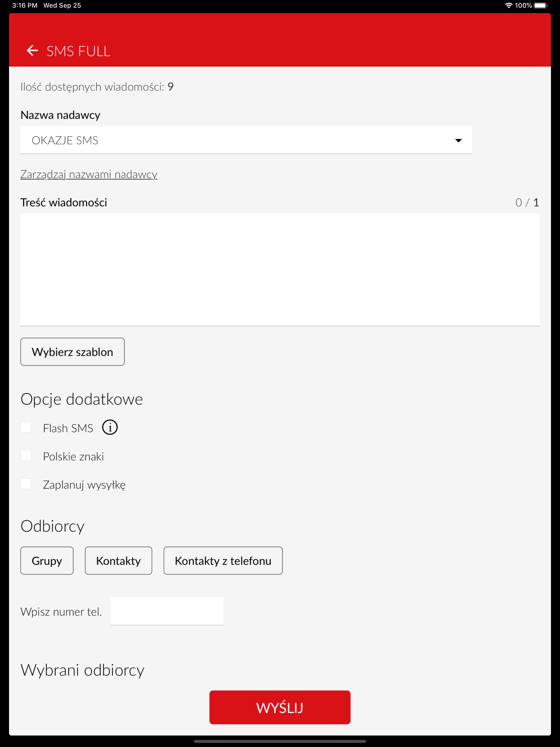Viewport: 560px width, 747px height.
Task: Choose a template with Wybierz szablon
Action: (x=72, y=352)
